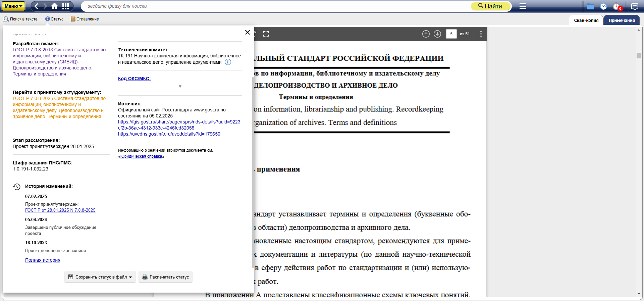
Task: Click the history clock icon
Action: [17, 187]
